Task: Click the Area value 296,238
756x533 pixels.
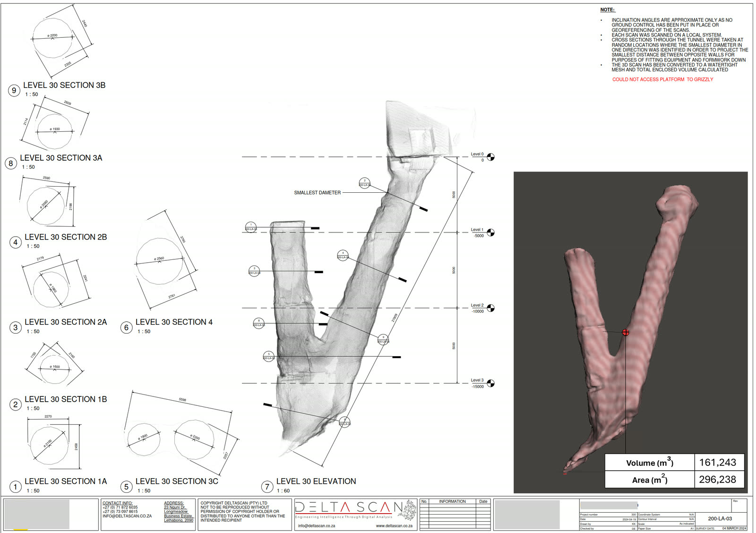Action: (718, 480)
